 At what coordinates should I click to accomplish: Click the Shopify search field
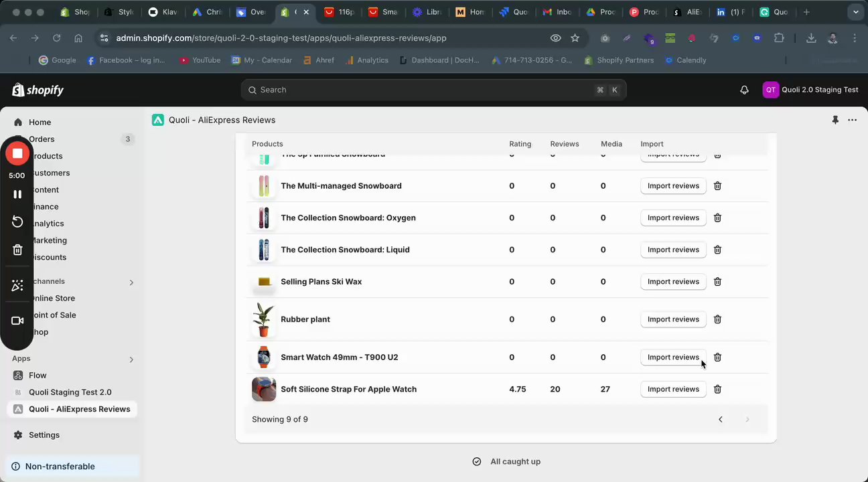click(433, 90)
